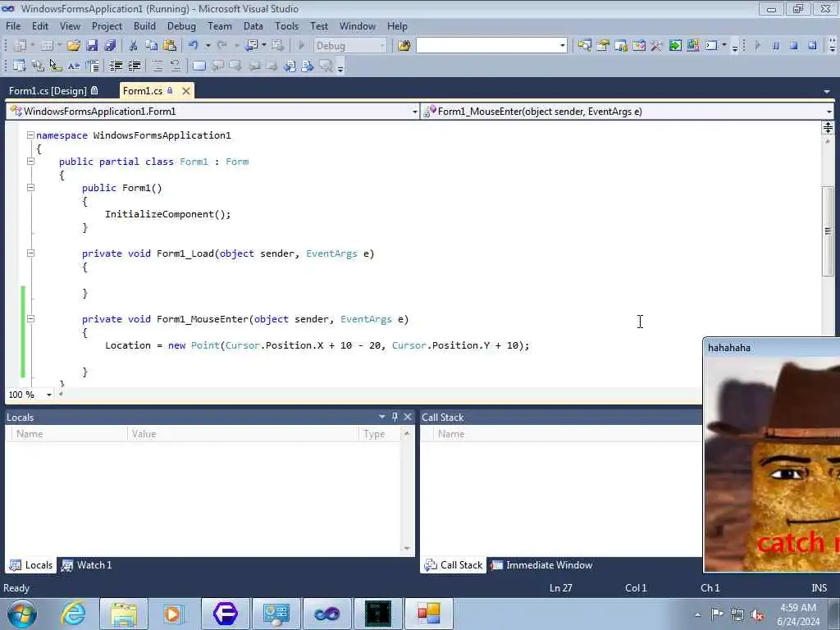Open the Edit menu
This screenshot has width=840, height=630.
pos(40,25)
